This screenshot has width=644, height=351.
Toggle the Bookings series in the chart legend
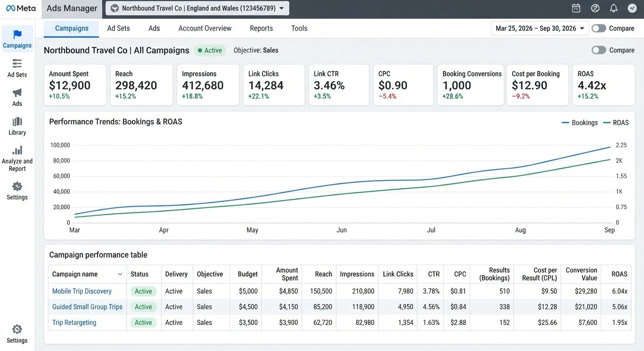tap(580, 122)
